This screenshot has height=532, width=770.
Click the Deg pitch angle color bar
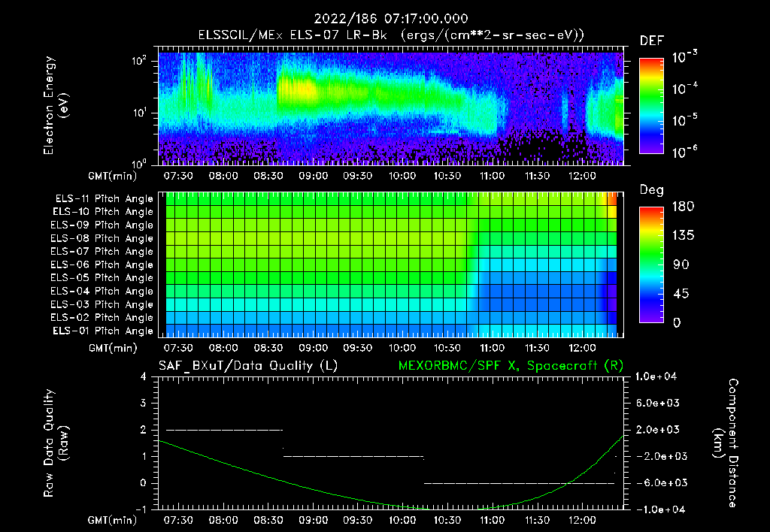(x=651, y=264)
